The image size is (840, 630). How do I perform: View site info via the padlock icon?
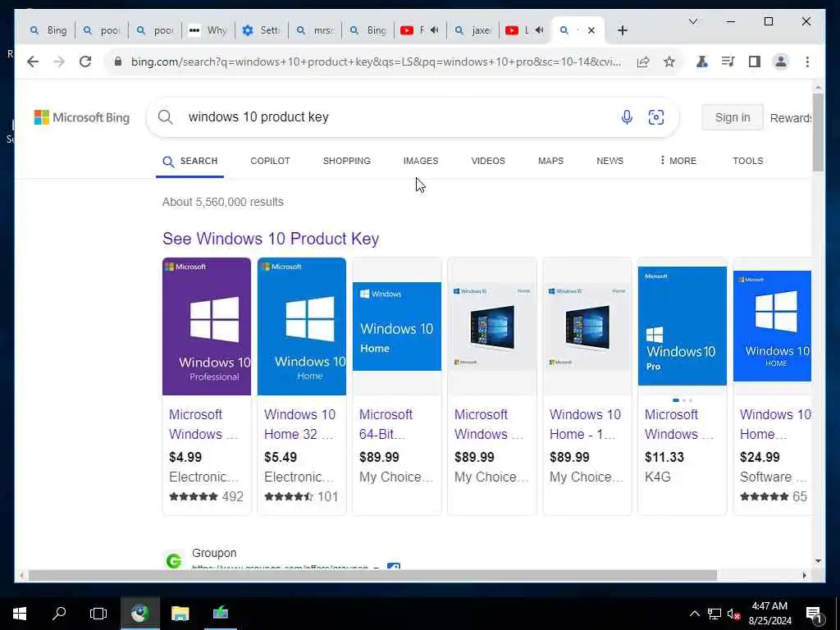[118, 62]
